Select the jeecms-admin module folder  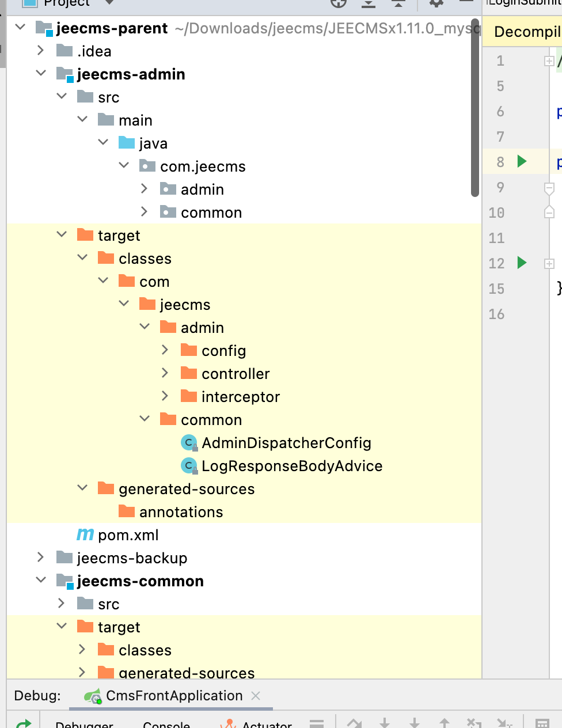(x=131, y=74)
